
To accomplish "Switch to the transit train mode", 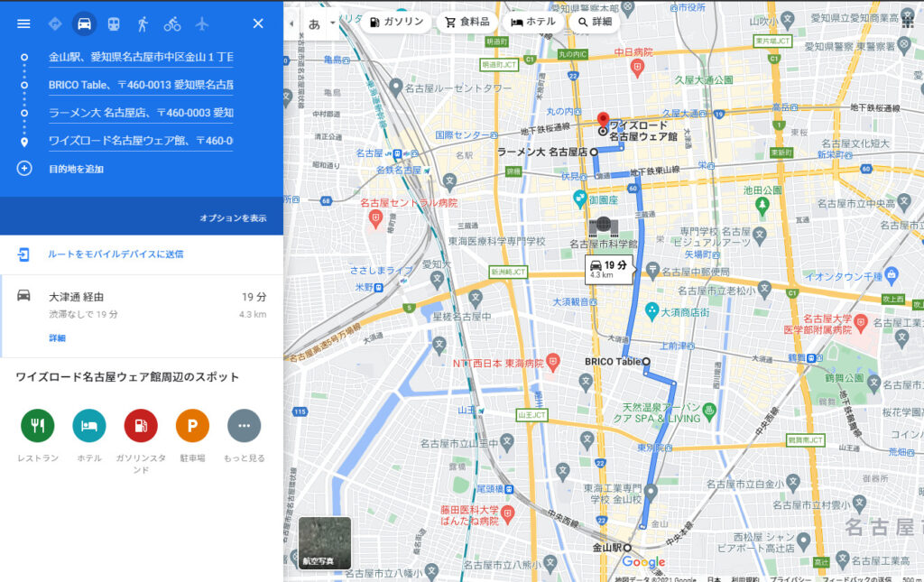I will pyautogui.click(x=114, y=23).
